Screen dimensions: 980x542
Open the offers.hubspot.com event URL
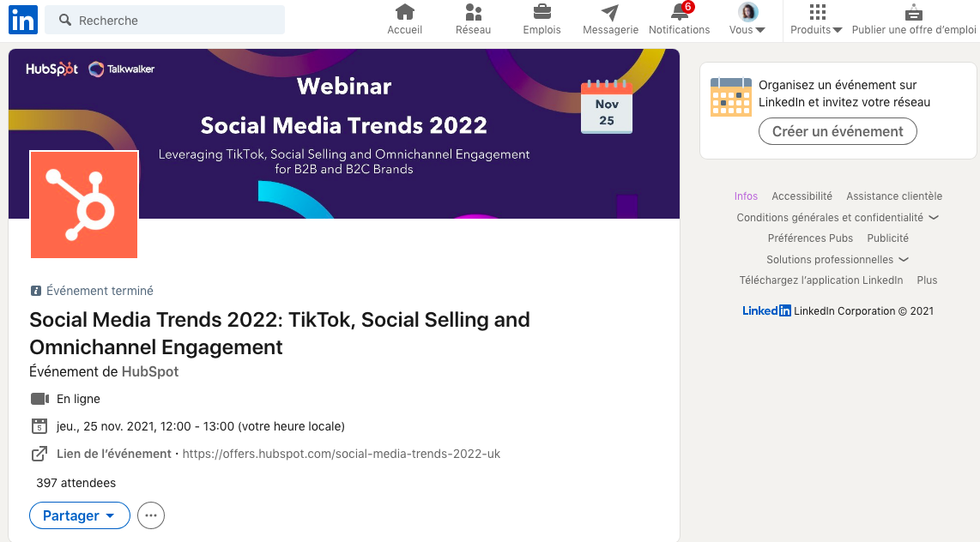342,454
